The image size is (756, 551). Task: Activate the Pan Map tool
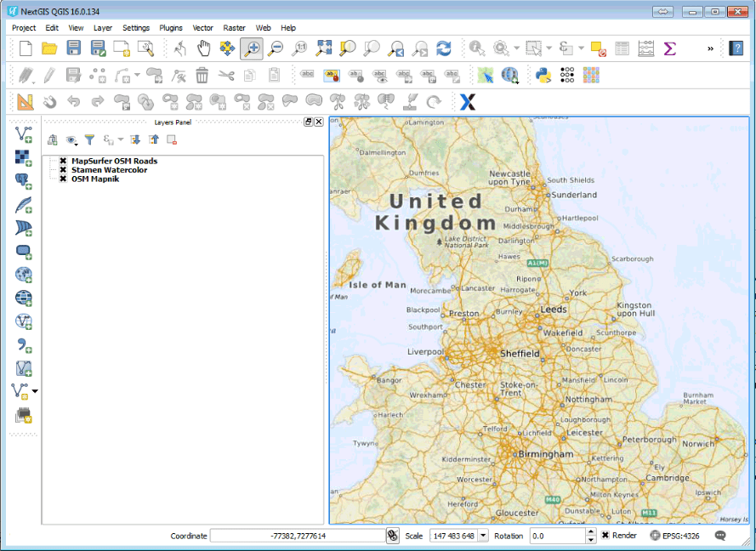204,48
